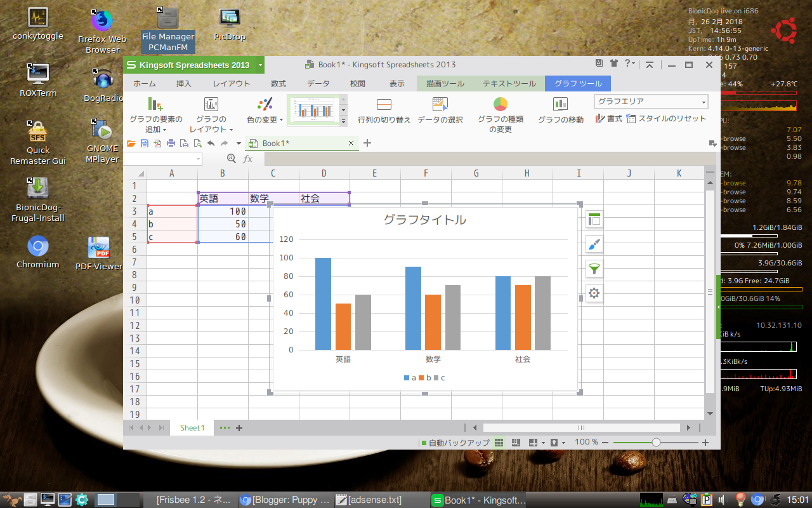Viewport: 812px width, 508px height.
Task: Open the 挿入 ribbon tab
Action: 184,83
